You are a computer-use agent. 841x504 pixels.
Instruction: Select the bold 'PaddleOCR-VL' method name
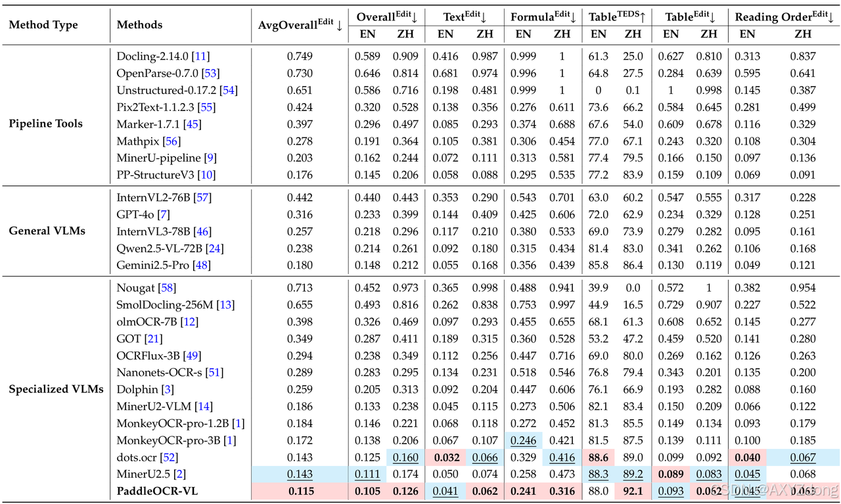point(157,491)
